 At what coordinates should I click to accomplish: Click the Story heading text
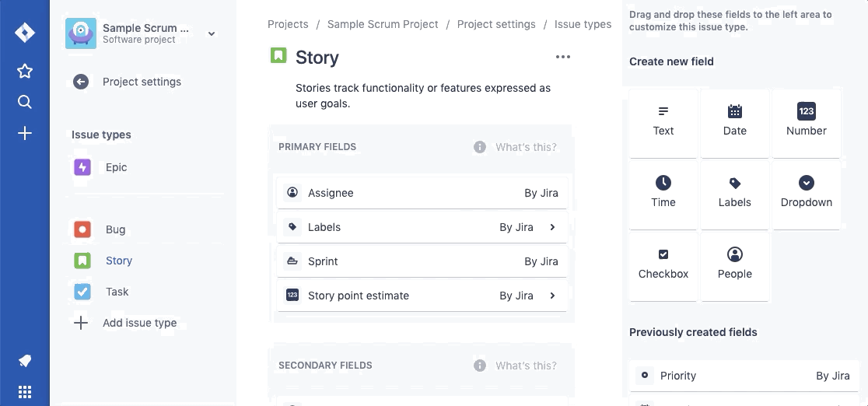[317, 57]
